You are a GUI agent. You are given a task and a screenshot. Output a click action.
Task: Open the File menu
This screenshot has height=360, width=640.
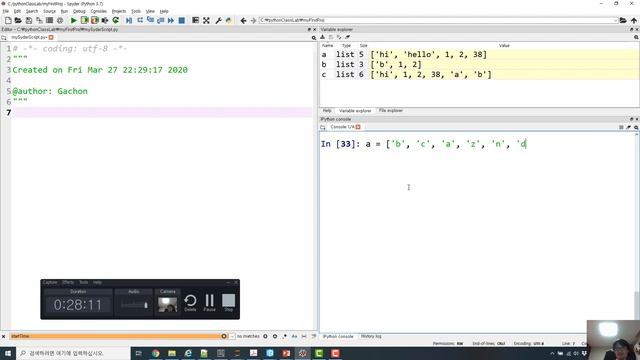point(6,11)
